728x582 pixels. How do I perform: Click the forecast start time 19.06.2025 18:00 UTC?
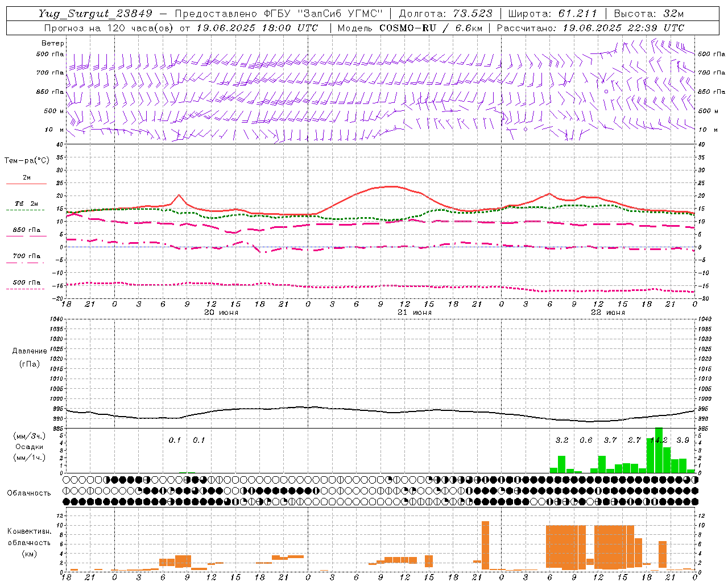point(257,28)
